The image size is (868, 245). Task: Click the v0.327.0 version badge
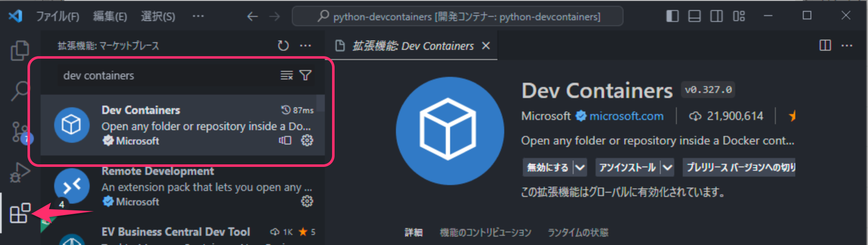point(708,90)
